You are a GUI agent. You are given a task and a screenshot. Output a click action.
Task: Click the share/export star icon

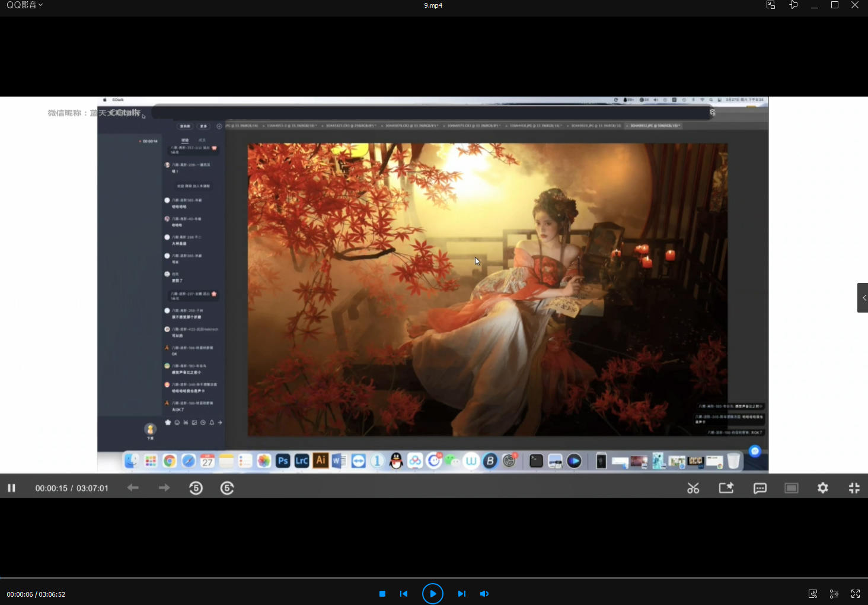(726, 488)
